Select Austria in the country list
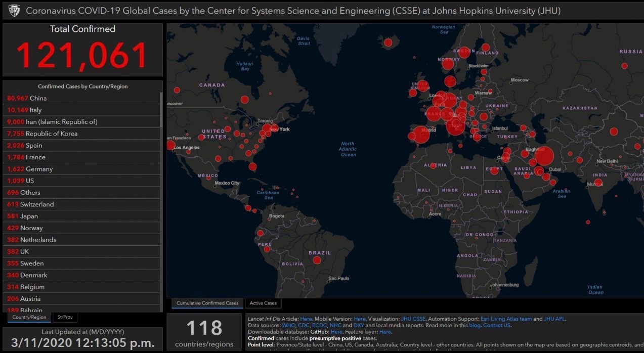 [81, 299]
